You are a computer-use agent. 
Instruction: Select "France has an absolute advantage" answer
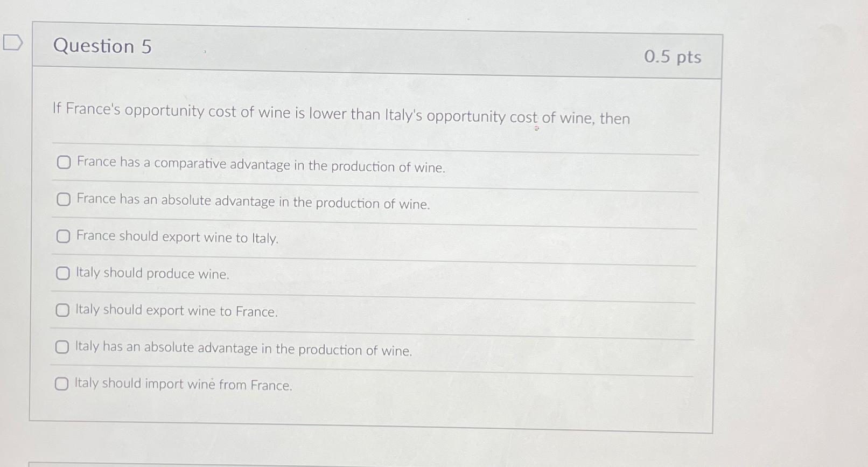click(x=63, y=199)
